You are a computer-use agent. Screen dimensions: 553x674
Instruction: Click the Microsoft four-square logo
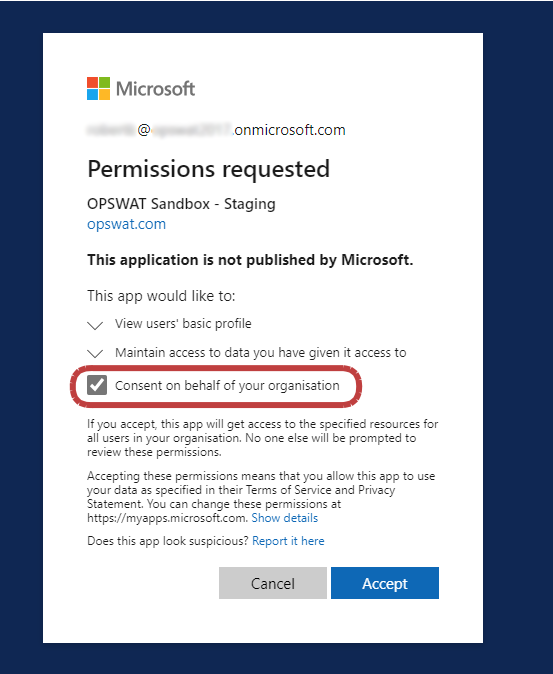98,89
